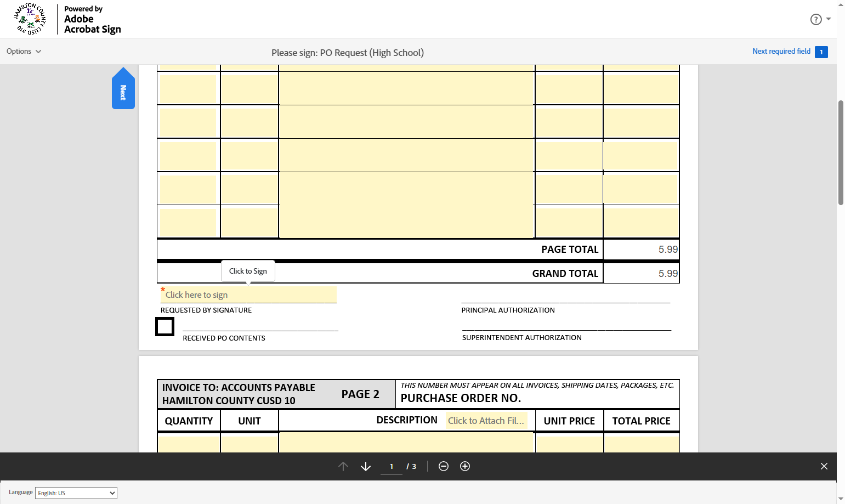Viewport: 845px width, 504px height.
Task: Click to Attach File field on page 2
Action: (486, 421)
